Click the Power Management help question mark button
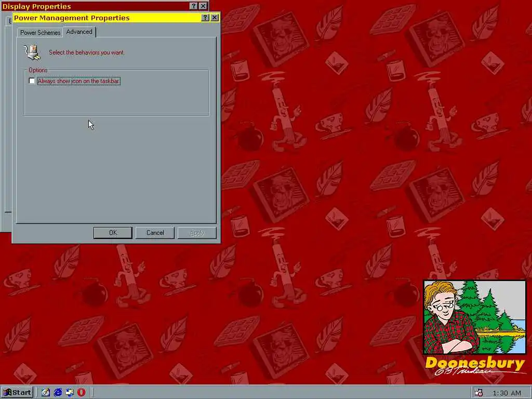This screenshot has width=532, height=399. pyautogui.click(x=205, y=18)
